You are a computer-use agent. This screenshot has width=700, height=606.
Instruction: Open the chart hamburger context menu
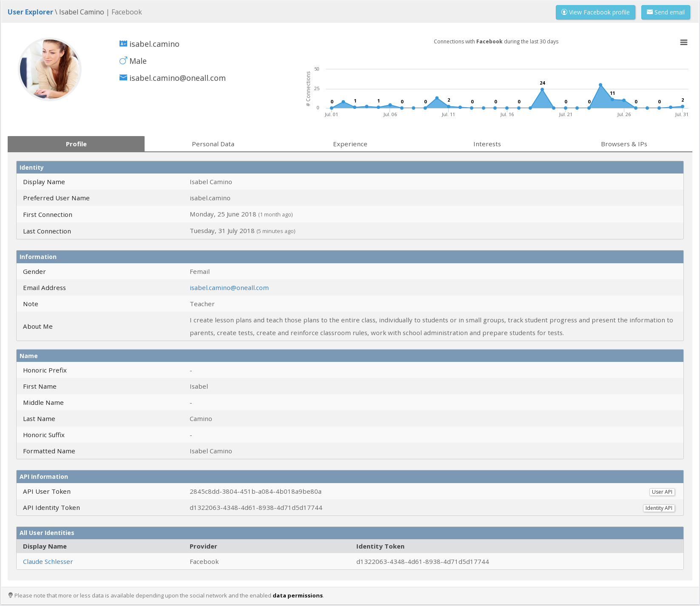pos(683,43)
